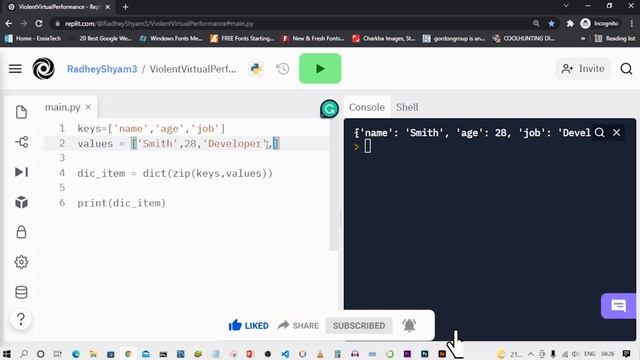Open the Settings gear icon

21,262
